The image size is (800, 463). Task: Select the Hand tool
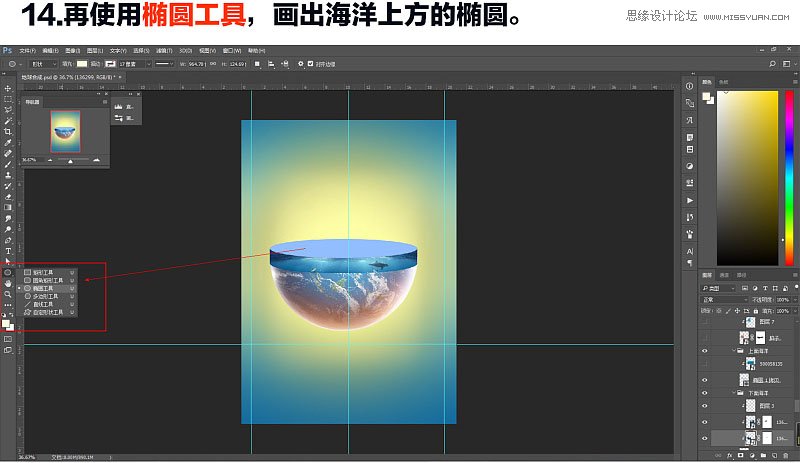coord(8,283)
